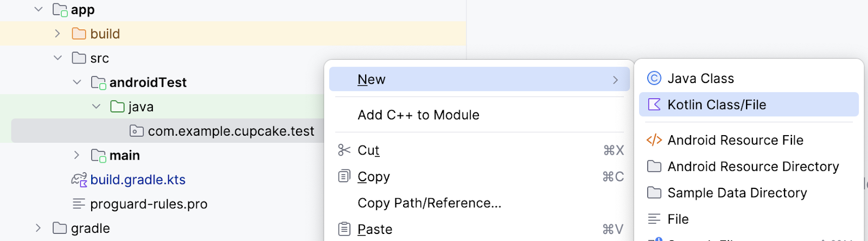Expand the gradle folder
This screenshot has width=868, height=241.
39,228
